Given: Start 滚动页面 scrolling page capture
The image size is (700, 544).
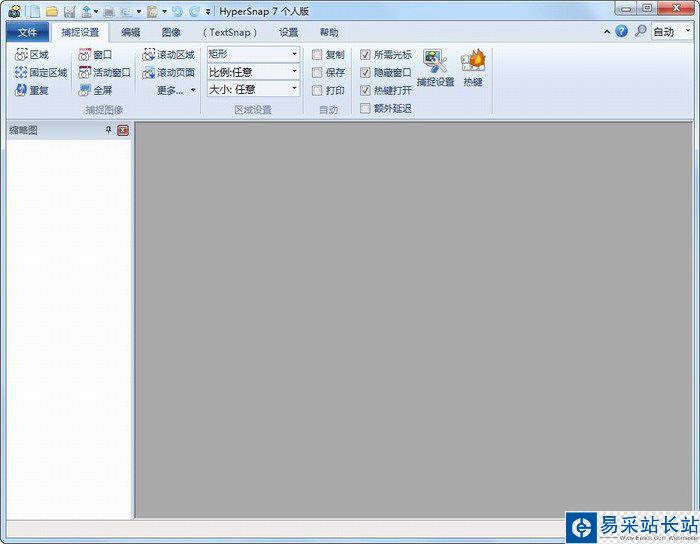Looking at the screenshot, I should (168, 72).
